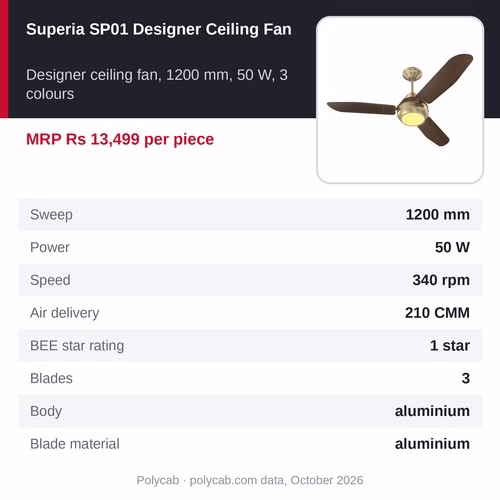Click the 210 CMM air delivery value
Screen dimensions: 500x500
point(437,313)
